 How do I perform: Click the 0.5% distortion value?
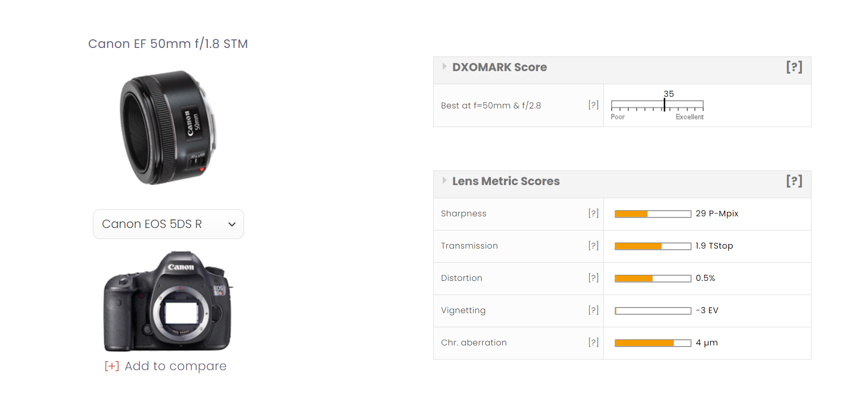tap(705, 278)
